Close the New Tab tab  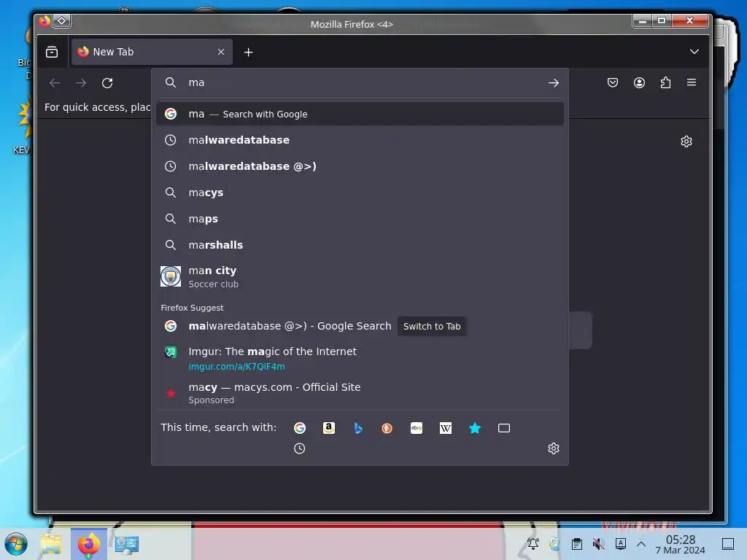pos(221,52)
